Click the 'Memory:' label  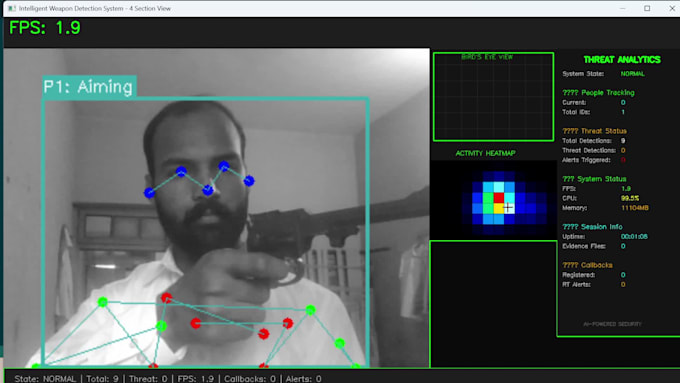click(575, 208)
